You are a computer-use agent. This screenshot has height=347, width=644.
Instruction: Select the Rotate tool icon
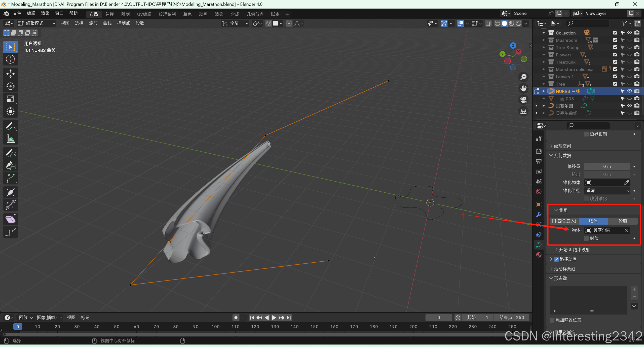pyautogui.click(x=10, y=86)
